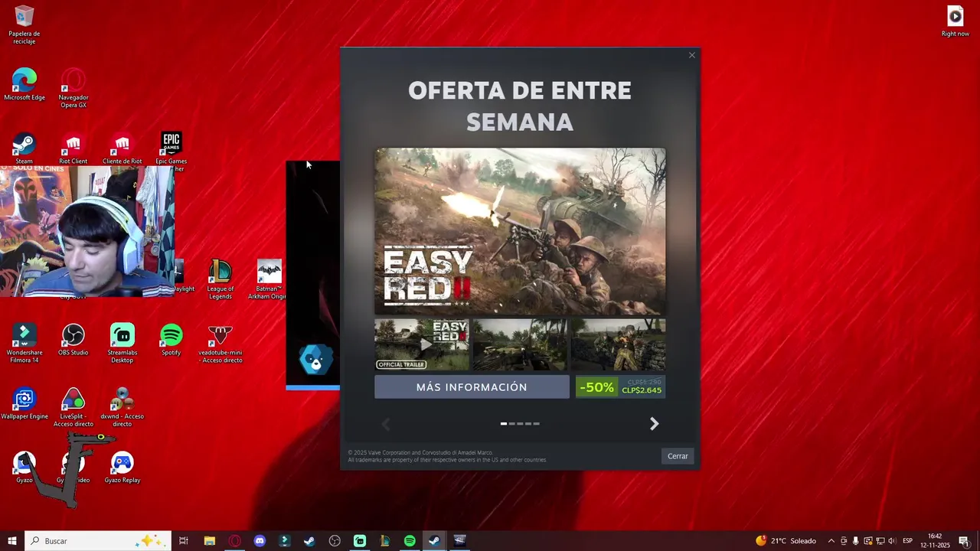Expand hidden system tray icons chevron
This screenshot has width=980, height=551.
(x=831, y=541)
